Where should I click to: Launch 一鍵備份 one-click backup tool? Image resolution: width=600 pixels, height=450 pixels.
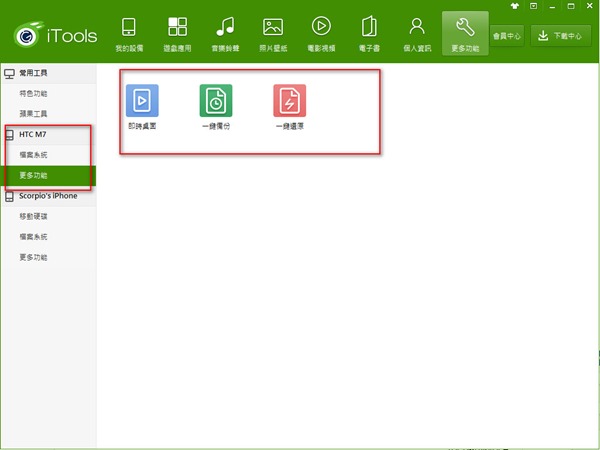[x=216, y=107]
